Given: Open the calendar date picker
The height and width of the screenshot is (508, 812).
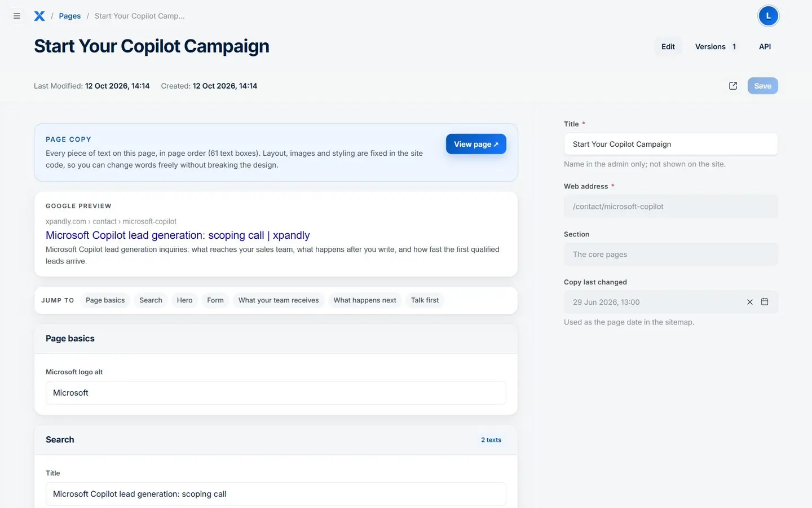Looking at the screenshot, I should coord(765,302).
